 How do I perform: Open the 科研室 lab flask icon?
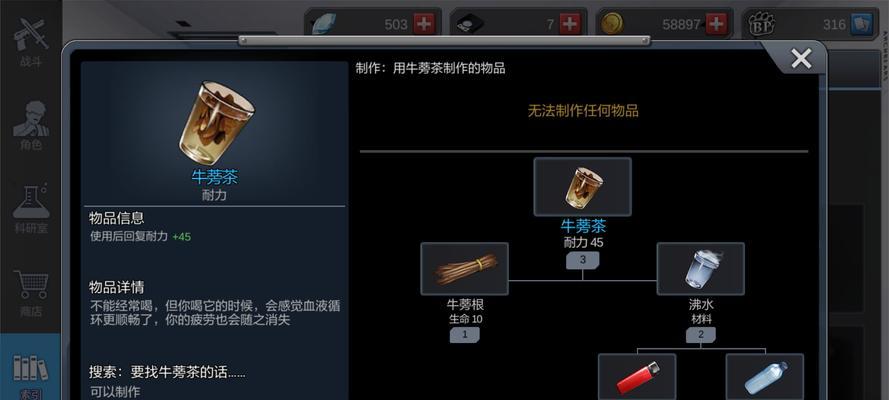[x=31, y=207]
